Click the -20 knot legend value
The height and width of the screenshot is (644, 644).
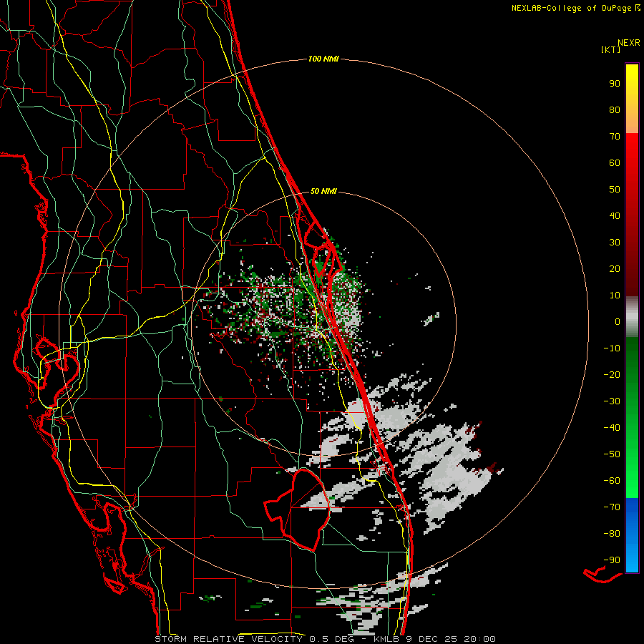click(x=612, y=374)
